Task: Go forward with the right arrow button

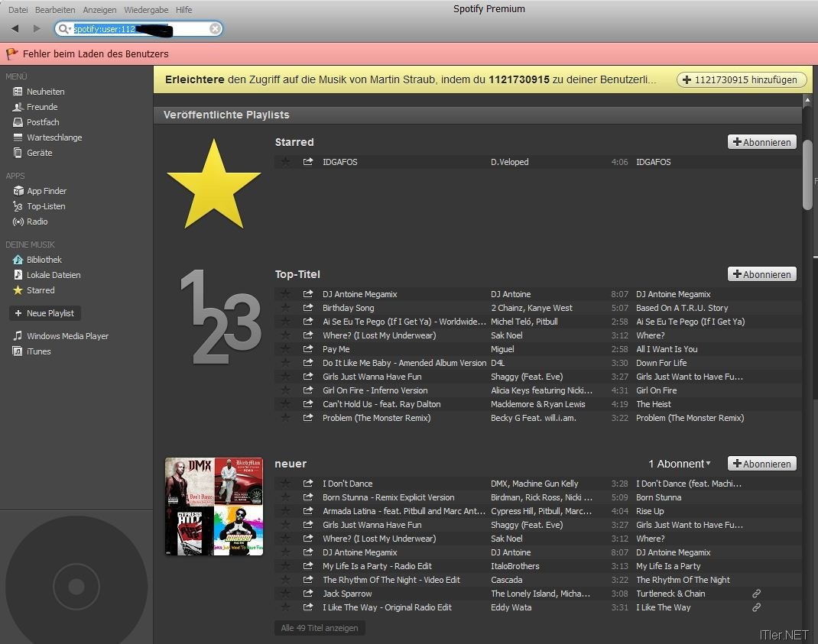Action: 37,29
